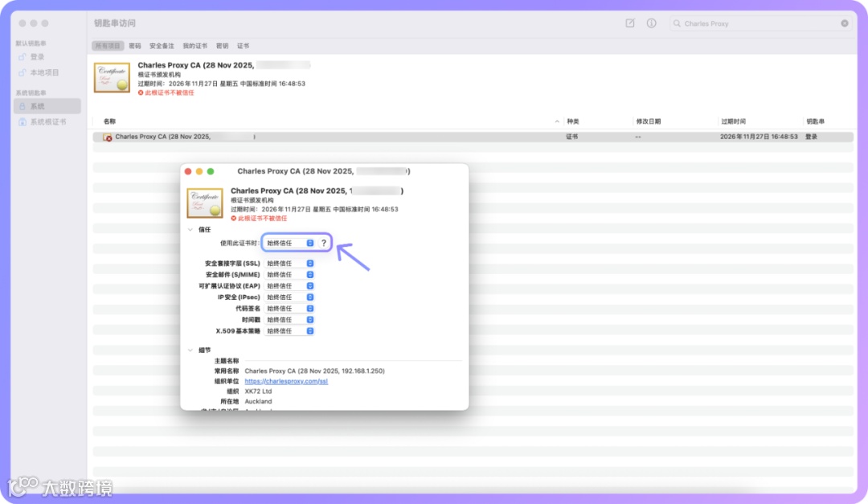
Task: Select the 本地项目 keychain in sidebar
Action: [44, 72]
